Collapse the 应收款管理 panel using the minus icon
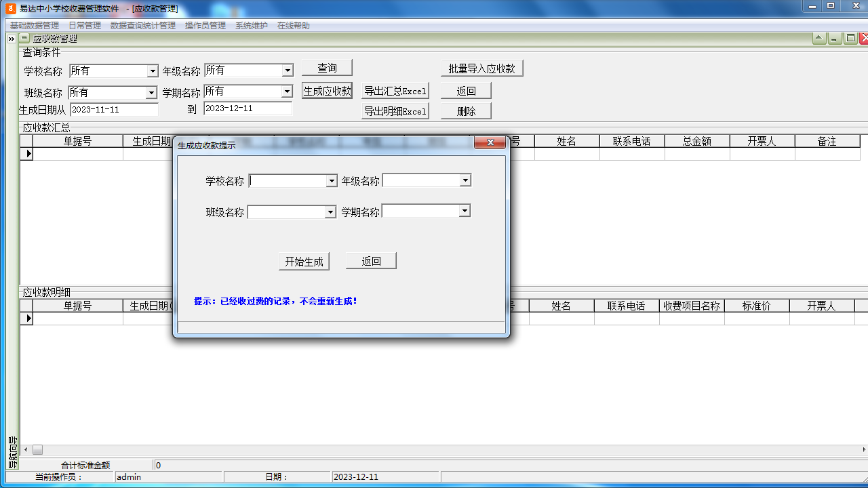This screenshot has width=868, height=488. point(24,39)
